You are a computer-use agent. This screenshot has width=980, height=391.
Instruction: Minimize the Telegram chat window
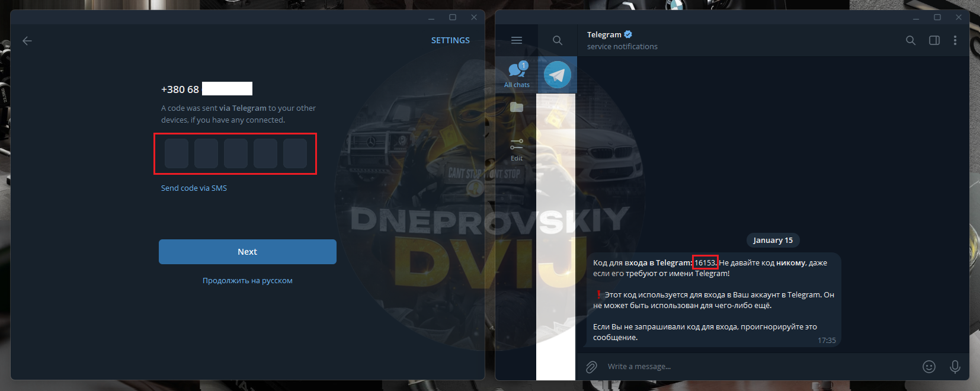coord(916,18)
